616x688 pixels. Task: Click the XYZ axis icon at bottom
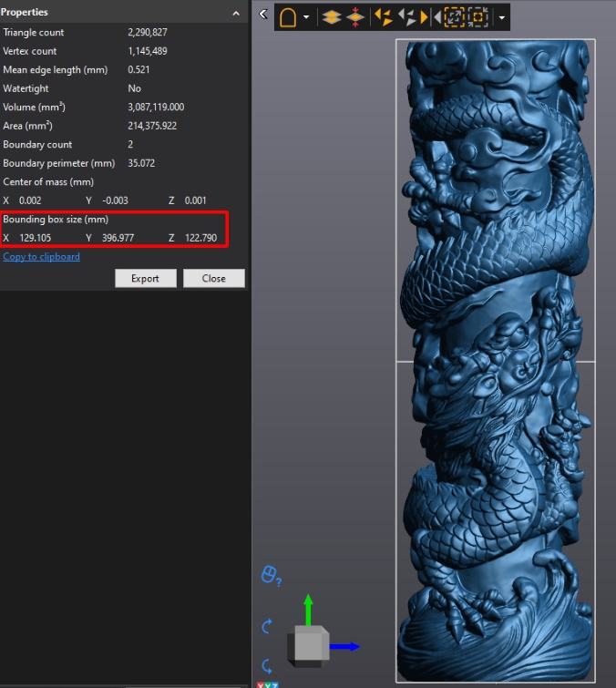point(268,684)
